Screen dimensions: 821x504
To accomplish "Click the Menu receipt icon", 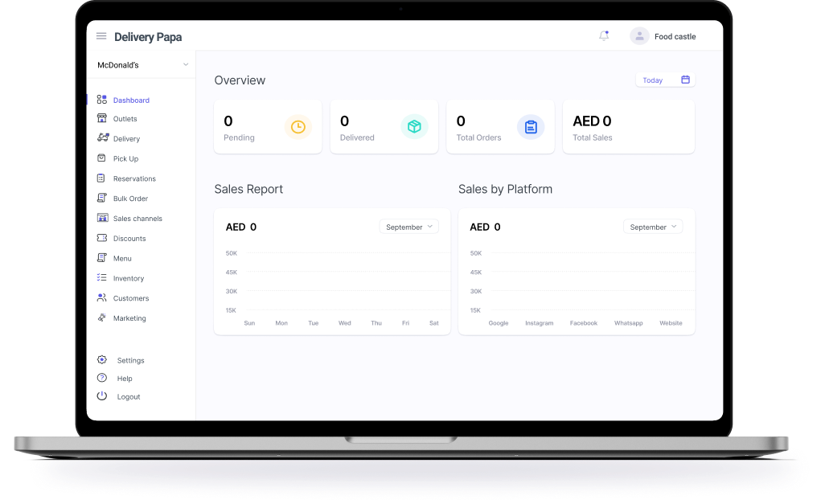I will point(102,257).
